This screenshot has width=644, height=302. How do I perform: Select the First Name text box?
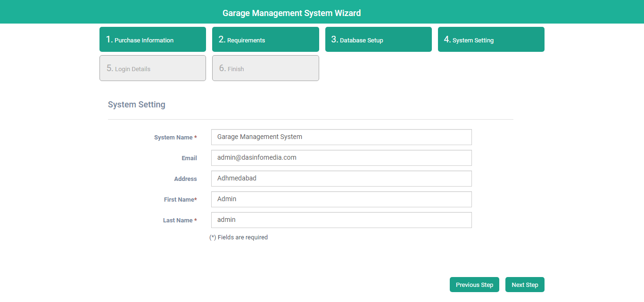point(341,199)
